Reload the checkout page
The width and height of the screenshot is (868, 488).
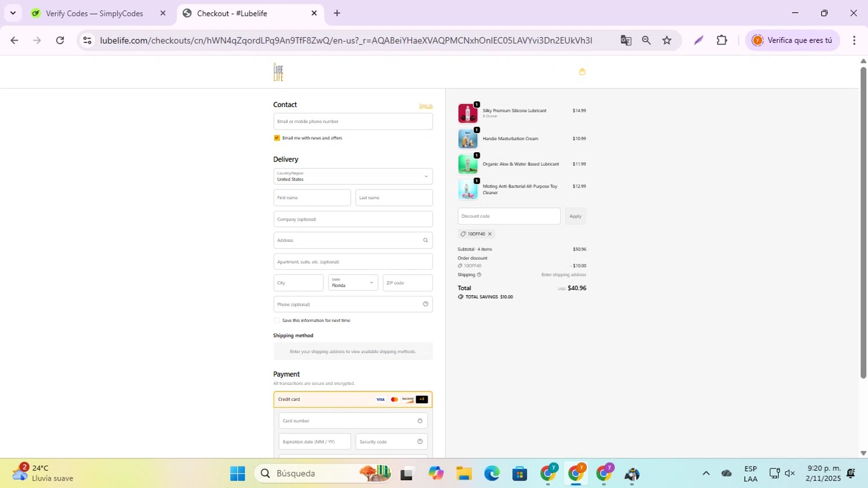point(60,40)
